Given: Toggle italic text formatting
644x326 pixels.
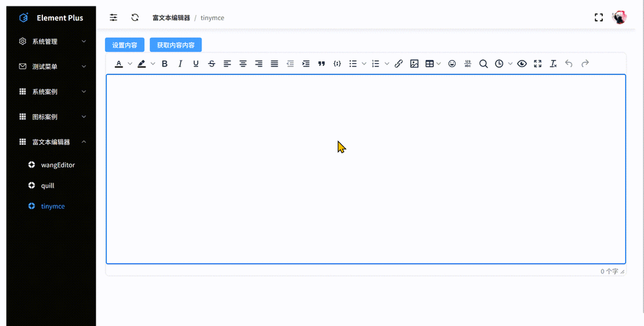Looking at the screenshot, I should coord(180,64).
